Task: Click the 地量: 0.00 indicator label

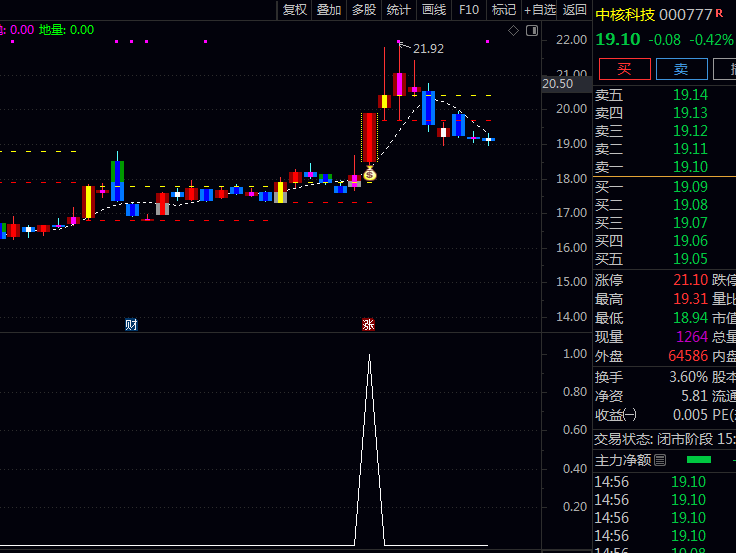Action: 66,30
